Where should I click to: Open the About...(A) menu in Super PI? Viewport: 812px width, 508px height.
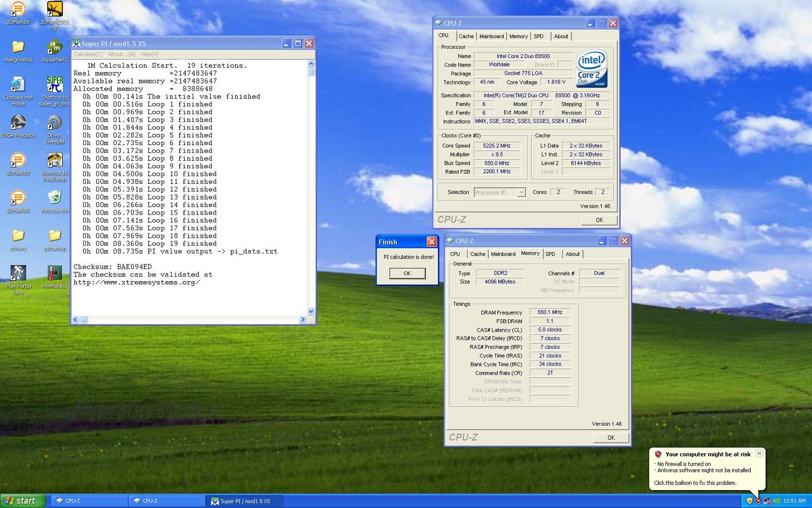(122, 54)
